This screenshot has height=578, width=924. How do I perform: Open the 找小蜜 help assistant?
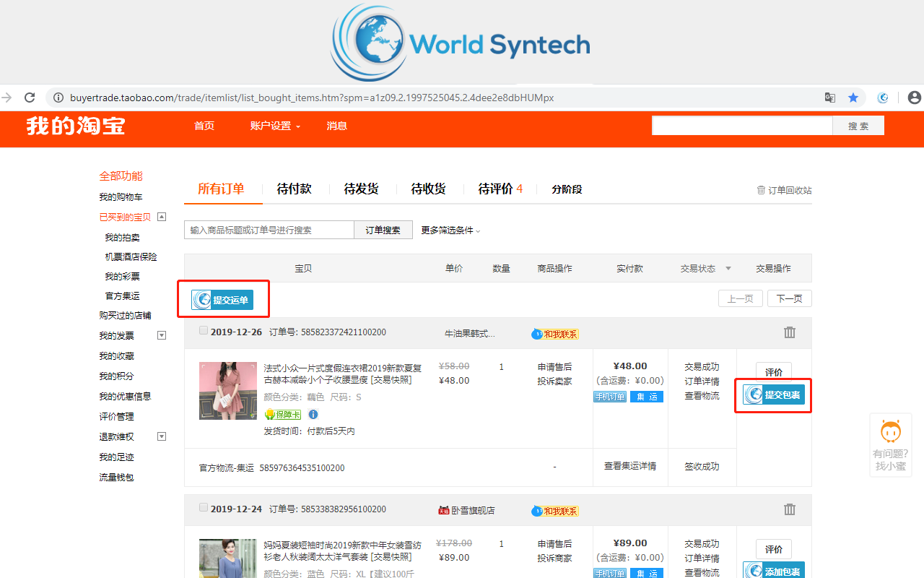(x=891, y=445)
